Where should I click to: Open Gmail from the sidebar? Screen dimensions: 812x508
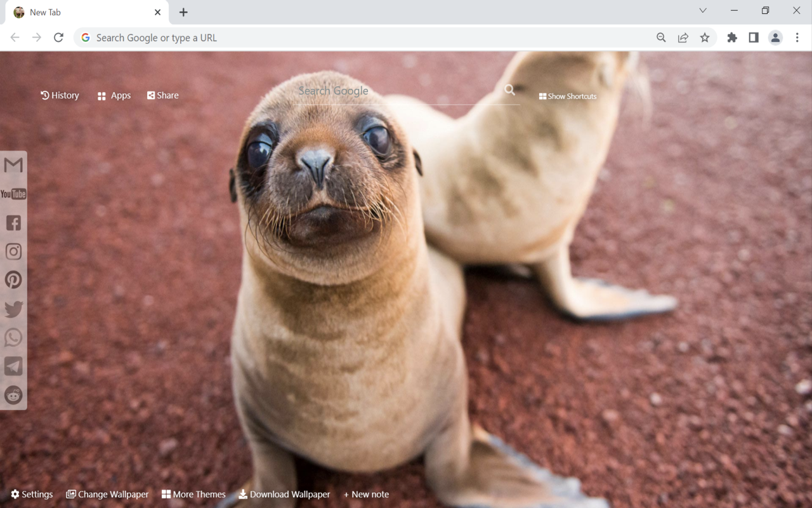13,165
